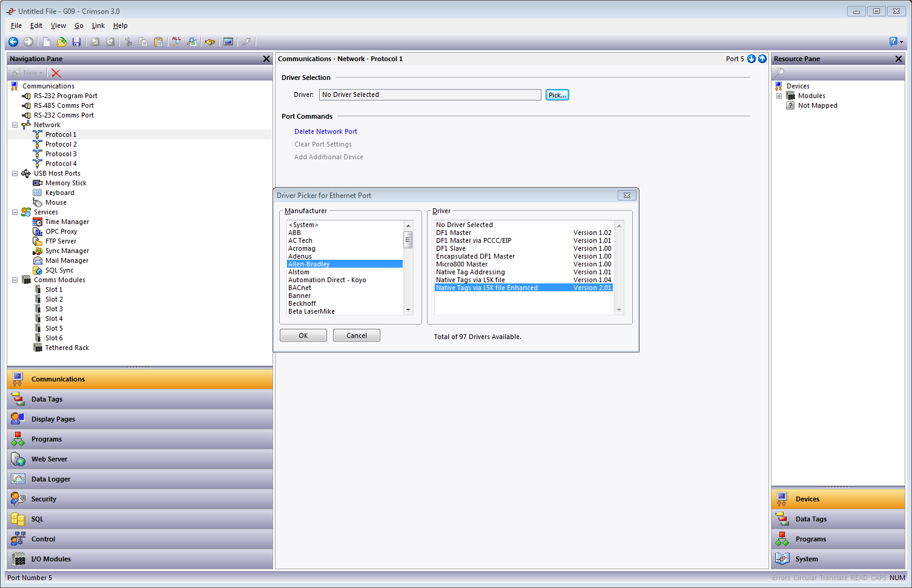Expand the Modules node in Resource Pane
Image resolution: width=912 pixels, height=588 pixels.
779,96
